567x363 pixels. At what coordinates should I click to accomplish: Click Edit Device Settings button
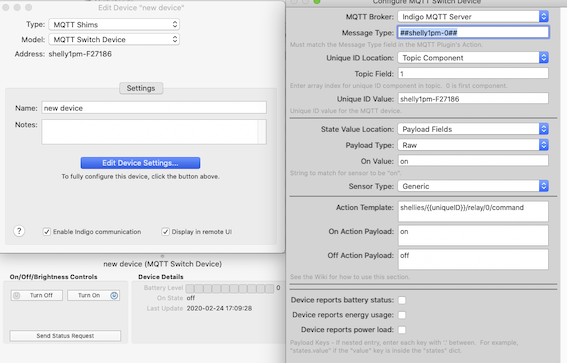pos(140,163)
